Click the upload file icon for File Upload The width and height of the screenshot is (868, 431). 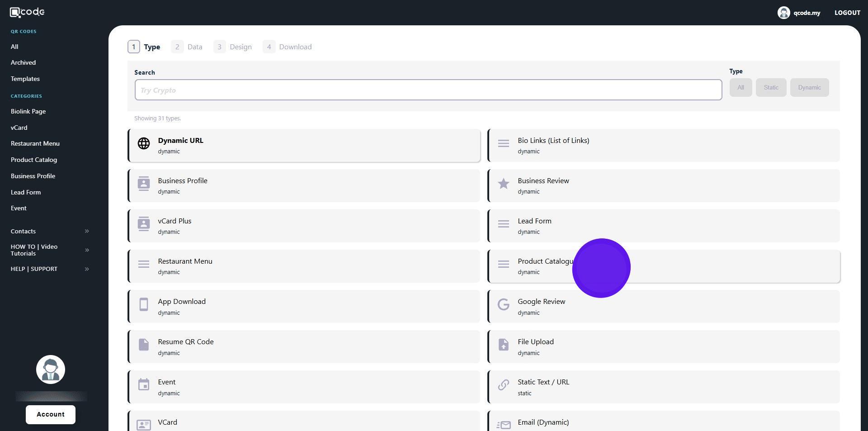point(503,345)
